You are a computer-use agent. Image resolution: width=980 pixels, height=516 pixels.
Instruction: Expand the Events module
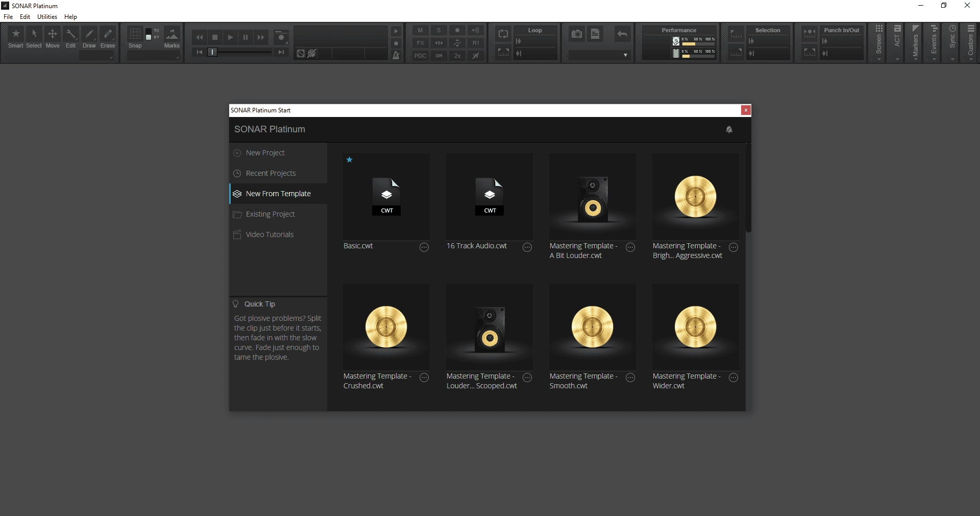(x=934, y=43)
